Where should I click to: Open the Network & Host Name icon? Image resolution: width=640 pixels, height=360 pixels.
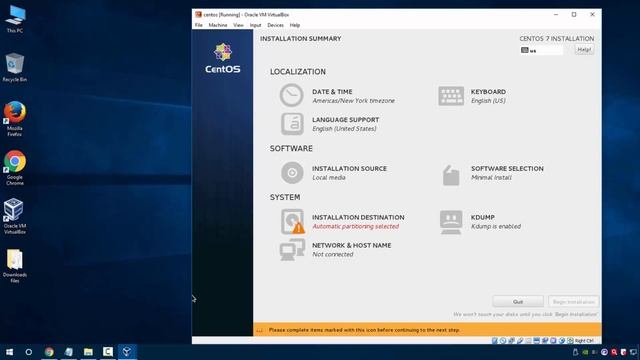[292, 249]
